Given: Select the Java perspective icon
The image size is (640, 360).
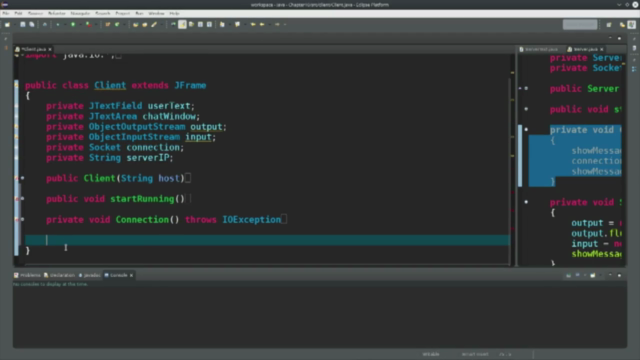Looking at the screenshot, I should [x=631, y=24].
